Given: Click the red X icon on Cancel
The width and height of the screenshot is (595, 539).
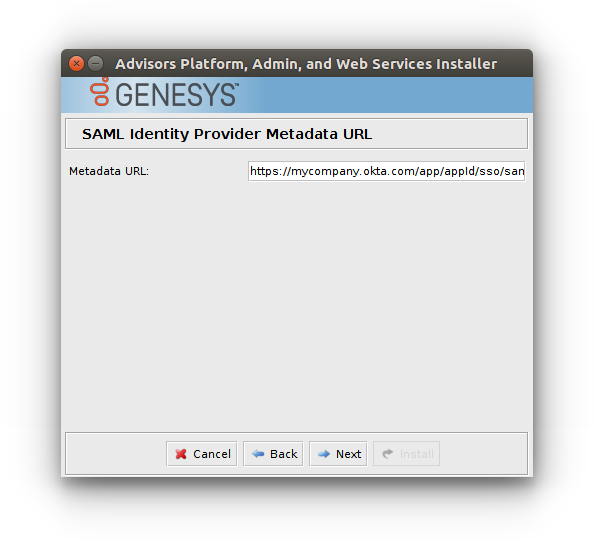Looking at the screenshot, I should 181,454.
